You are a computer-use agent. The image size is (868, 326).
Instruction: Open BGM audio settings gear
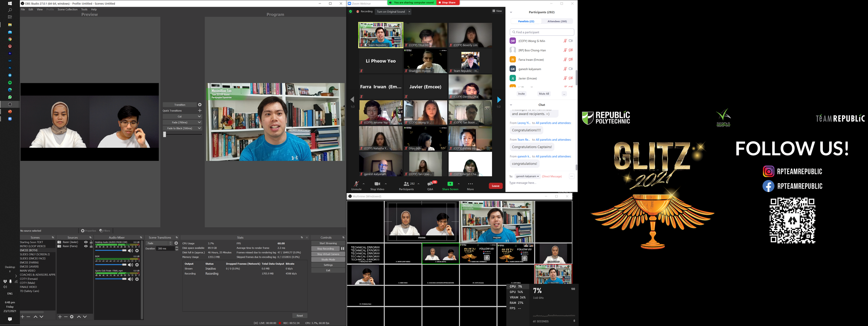click(137, 265)
